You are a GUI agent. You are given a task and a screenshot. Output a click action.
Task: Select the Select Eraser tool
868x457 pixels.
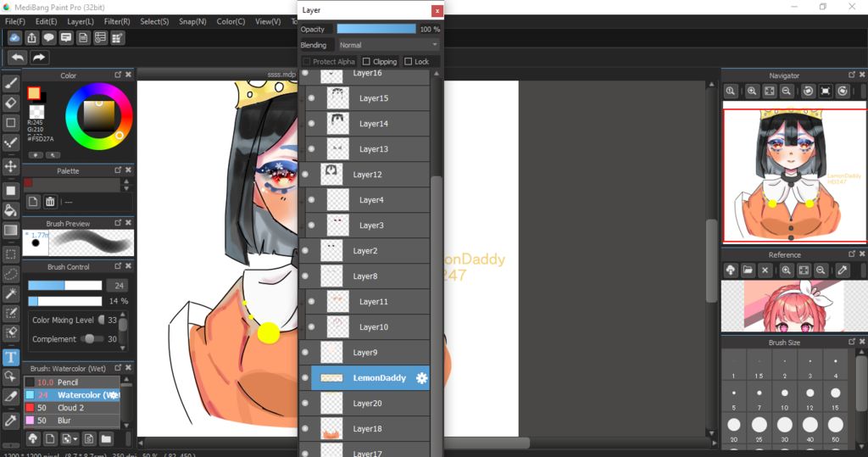(10, 333)
